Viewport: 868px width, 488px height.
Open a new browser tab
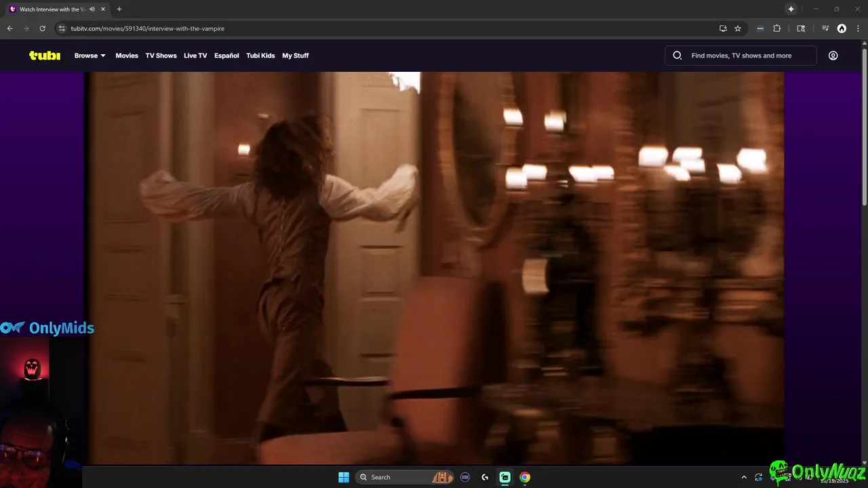pyautogui.click(x=119, y=9)
